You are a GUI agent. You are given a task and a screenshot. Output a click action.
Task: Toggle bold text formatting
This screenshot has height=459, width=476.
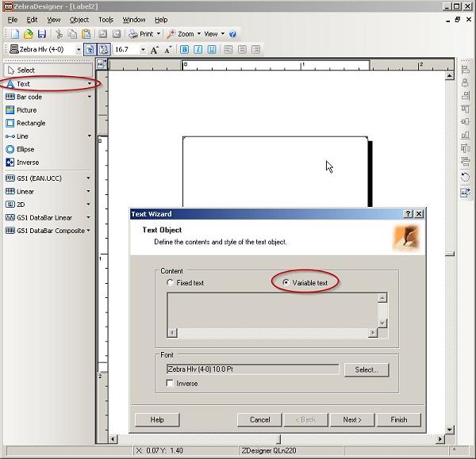[184, 49]
